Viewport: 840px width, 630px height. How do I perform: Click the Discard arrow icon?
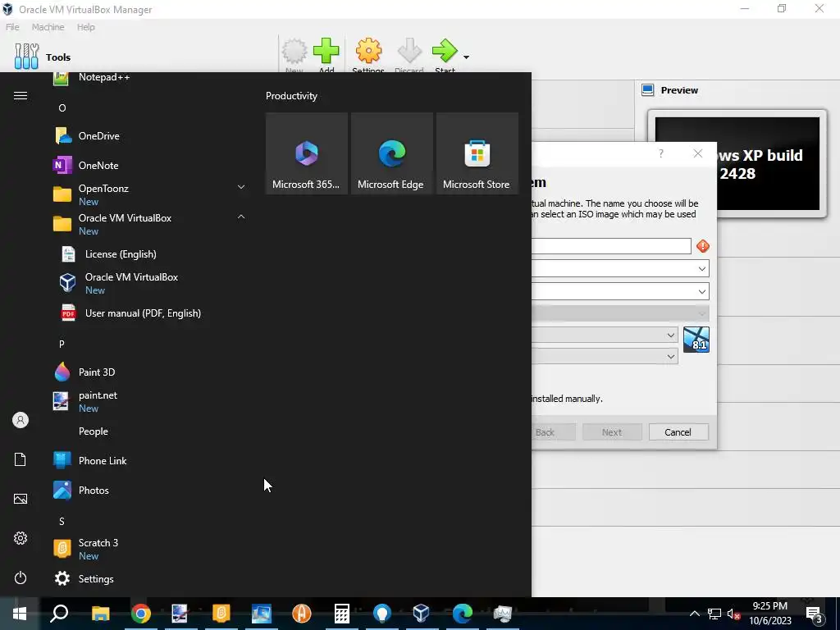tap(409, 52)
